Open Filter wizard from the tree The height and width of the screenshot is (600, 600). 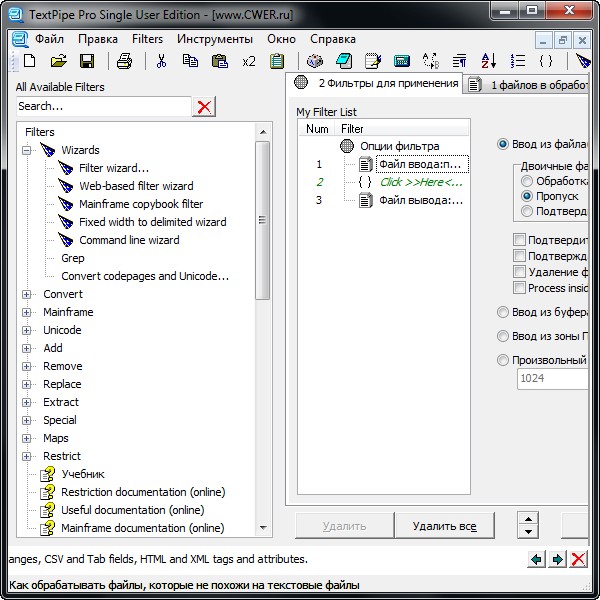pyautogui.click(x=113, y=168)
